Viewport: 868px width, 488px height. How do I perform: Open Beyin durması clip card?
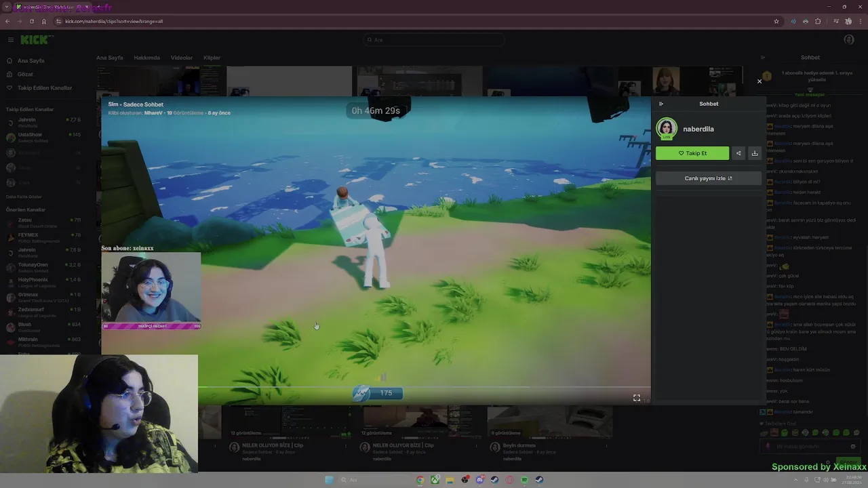[549, 434]
